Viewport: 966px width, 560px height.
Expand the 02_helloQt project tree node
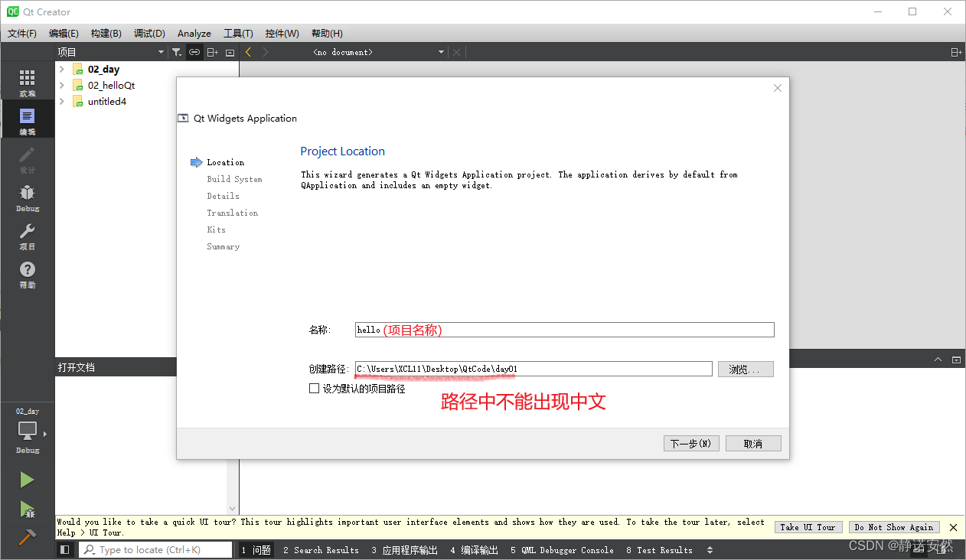(x=62, y=85)
